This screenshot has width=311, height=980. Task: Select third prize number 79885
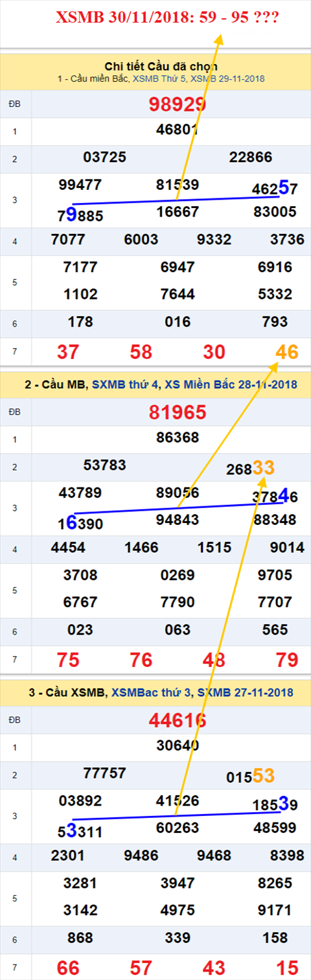(80, 213)
